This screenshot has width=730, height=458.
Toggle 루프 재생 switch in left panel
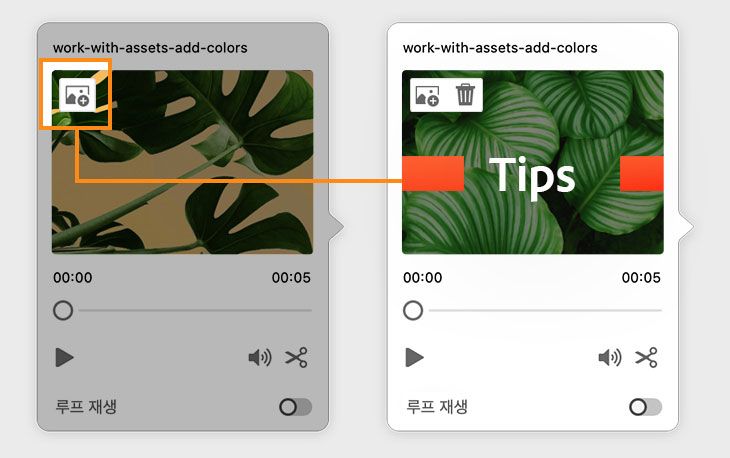pos(296,407)
